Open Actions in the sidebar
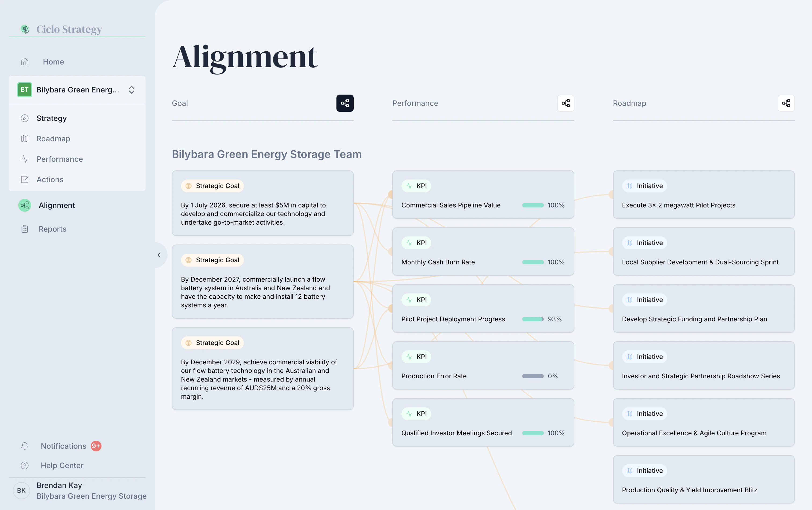Viewport: 812px width, 510px height. [x=50, y=179]
